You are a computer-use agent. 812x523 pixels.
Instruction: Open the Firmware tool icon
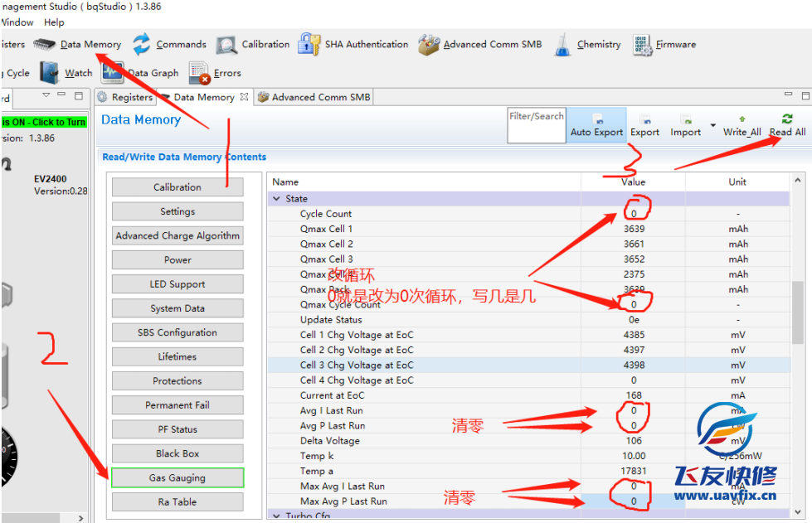(x=641, y=45)
